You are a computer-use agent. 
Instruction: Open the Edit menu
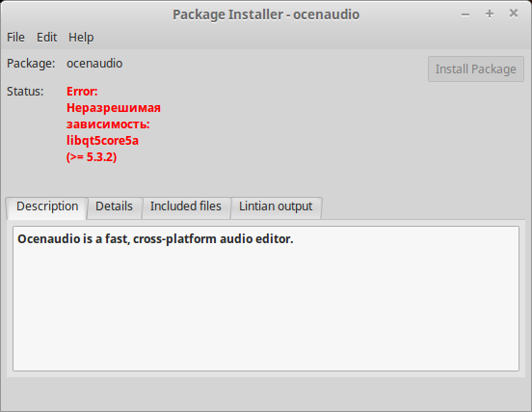(47, 37)
